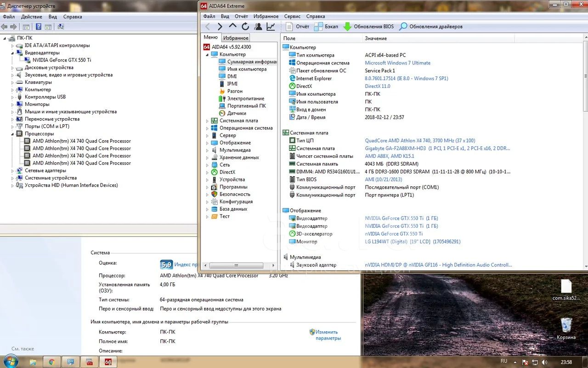Expand Сетевые адаптеры in Device Manager

13,171
